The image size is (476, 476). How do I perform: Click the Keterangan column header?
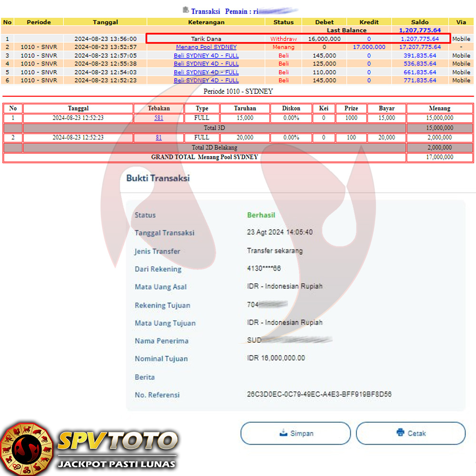click(206, 22)
